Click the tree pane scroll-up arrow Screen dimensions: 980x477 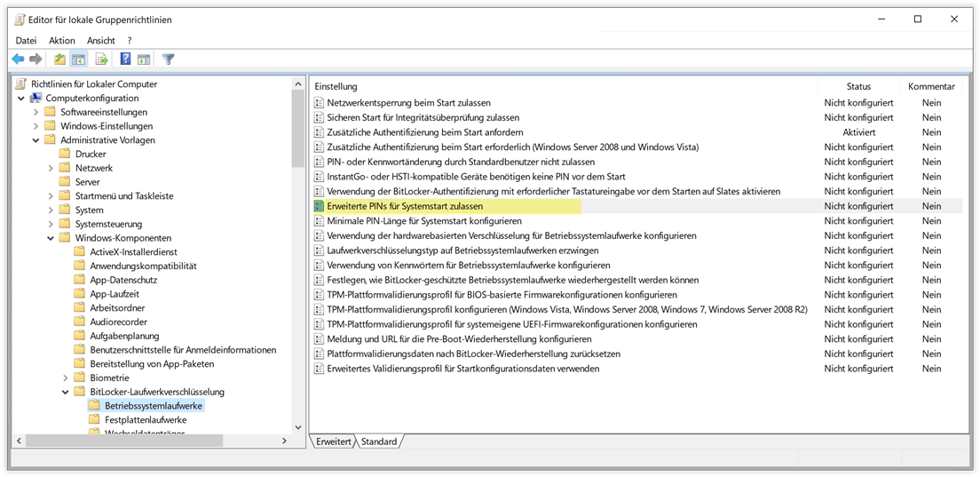(x=297, y=83)
